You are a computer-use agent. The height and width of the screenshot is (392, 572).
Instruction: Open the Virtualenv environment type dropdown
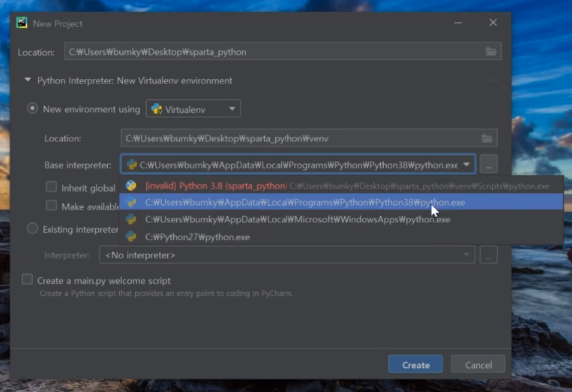click(x=193, y=109)
